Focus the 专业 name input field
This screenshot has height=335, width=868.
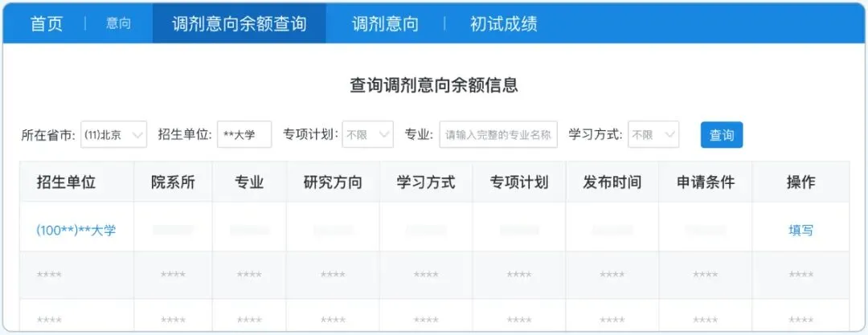(498, 134)
